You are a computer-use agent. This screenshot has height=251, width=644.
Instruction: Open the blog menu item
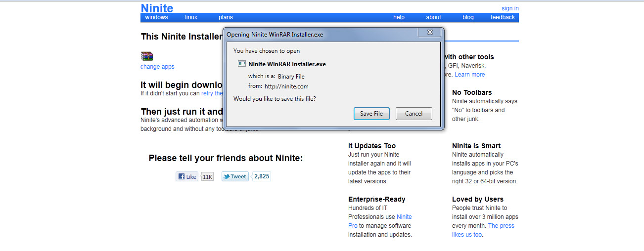pos(468,17)
